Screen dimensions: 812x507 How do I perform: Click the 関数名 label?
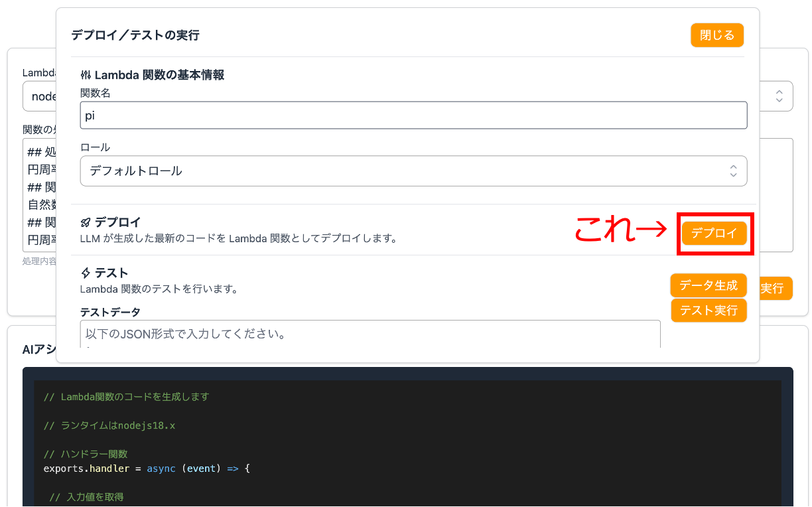point(95,94)
